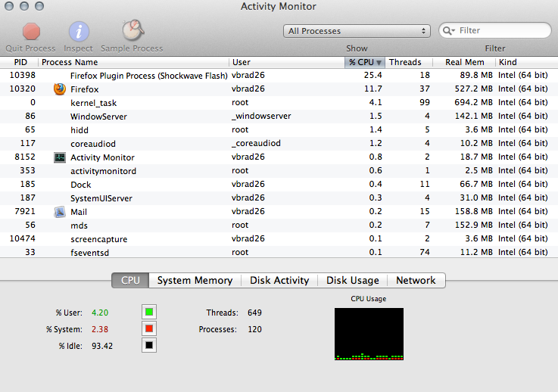Viewport: 558px width, 392px height.
Task: Select the Mail app icon in list
Action: click(x=60, y=212)
